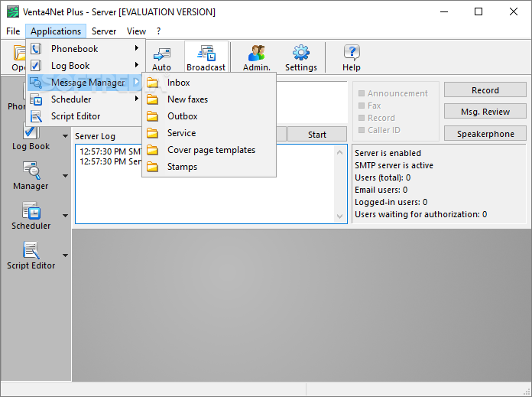Expand the Scheduler submenu arrow

click(x=136, y=99)
